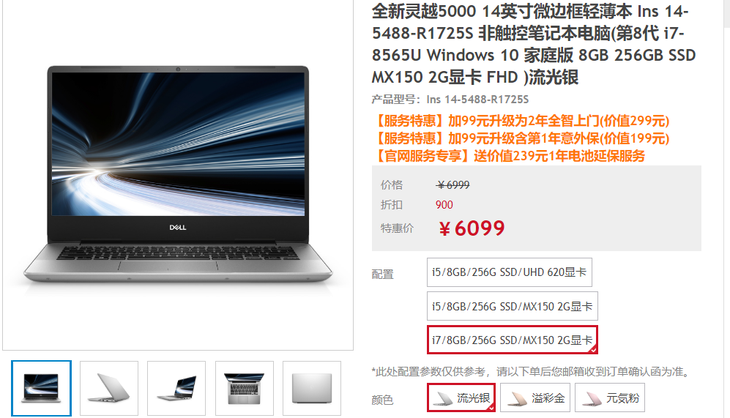Select the closed lid thumbnail
Viewport: 730px width, 418px height.
pos(311,388)
